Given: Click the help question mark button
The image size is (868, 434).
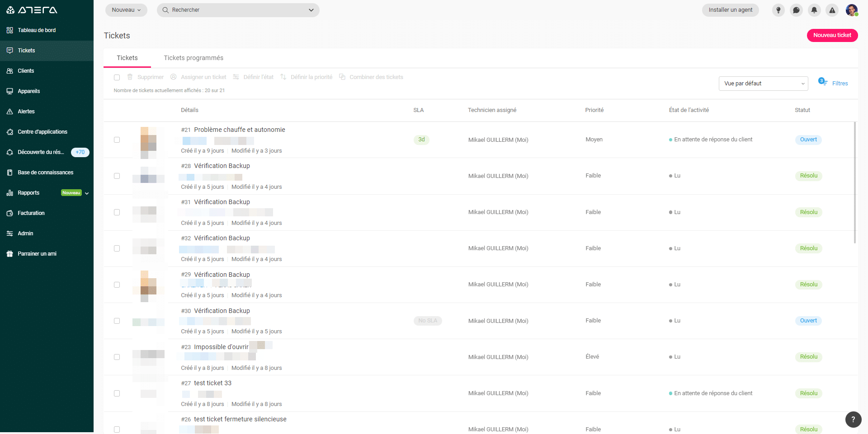Looking at the screenshot, I should point(853,419).
